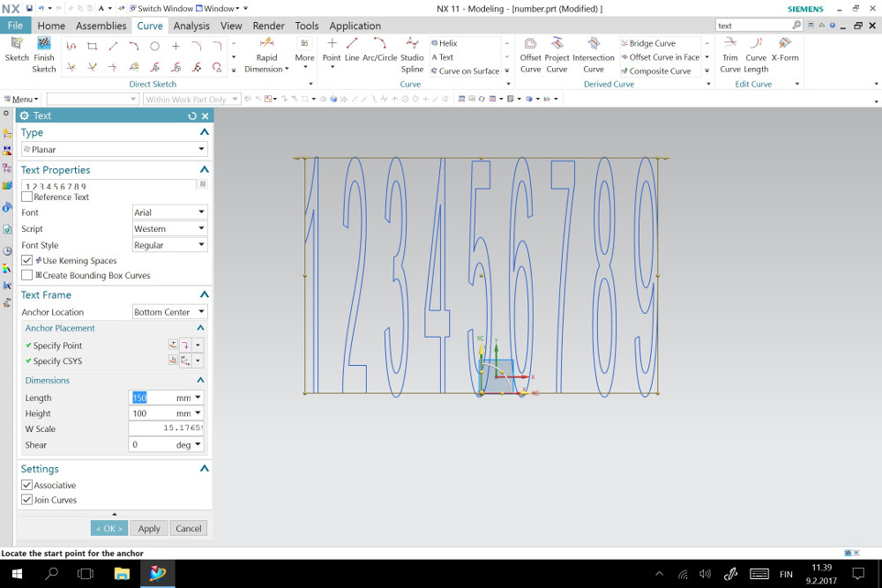882x588 pixels.
Task: Open File Explorer from taskbar
Action: [x=122, y=573]
